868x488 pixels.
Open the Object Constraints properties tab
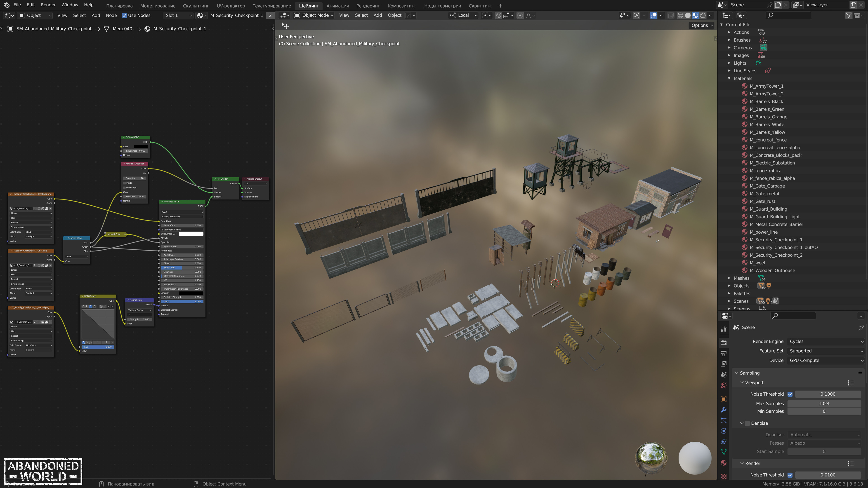coord(723,441)
